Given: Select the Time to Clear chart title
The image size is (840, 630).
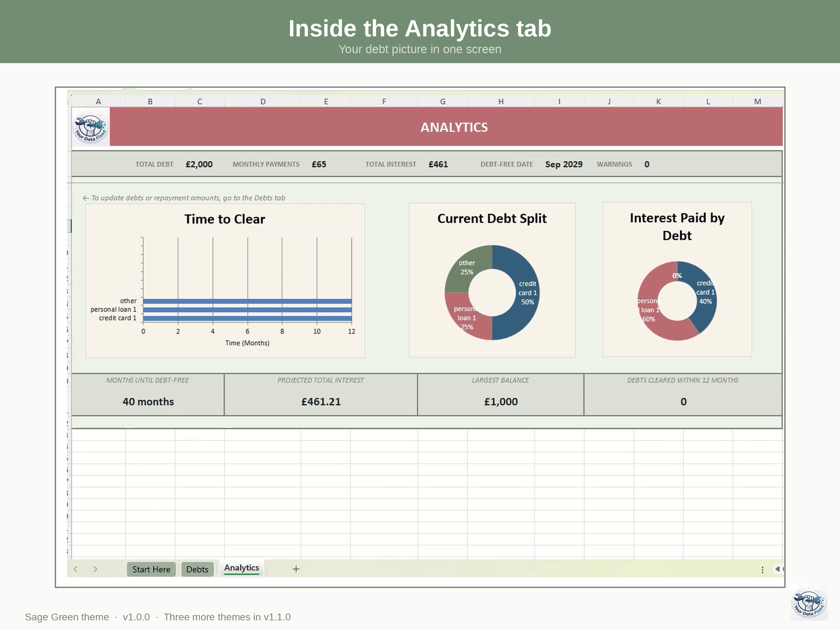Looking at the screenshot, I should (225, 219).
